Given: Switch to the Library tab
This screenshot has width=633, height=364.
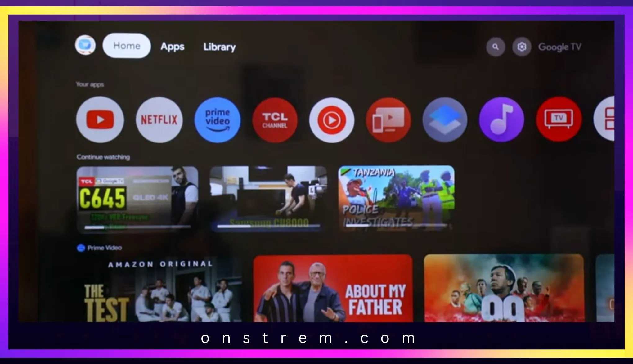Looking at the screenshot, I should click(x=220, y=46).
